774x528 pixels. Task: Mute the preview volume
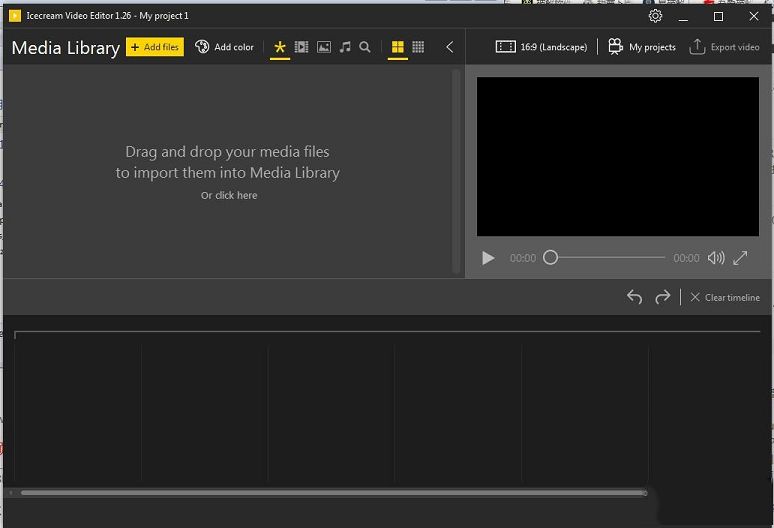click(x=716, y=258)
